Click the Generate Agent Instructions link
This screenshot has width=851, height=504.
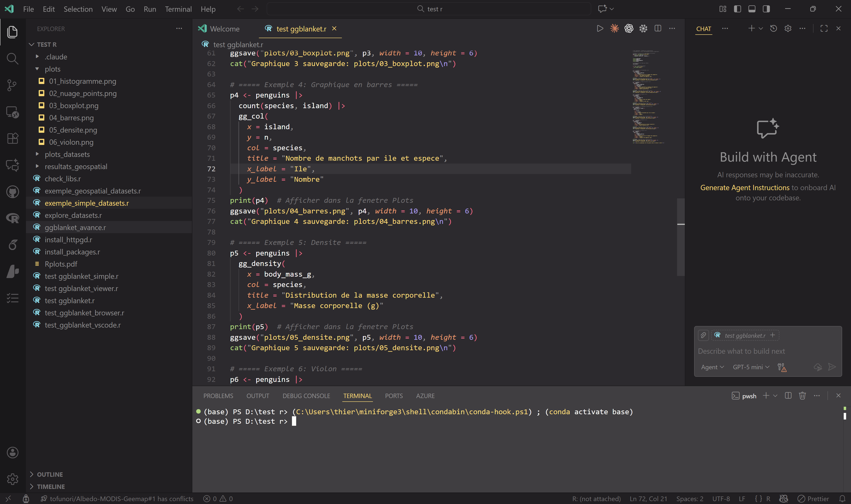tap(745, 187)
